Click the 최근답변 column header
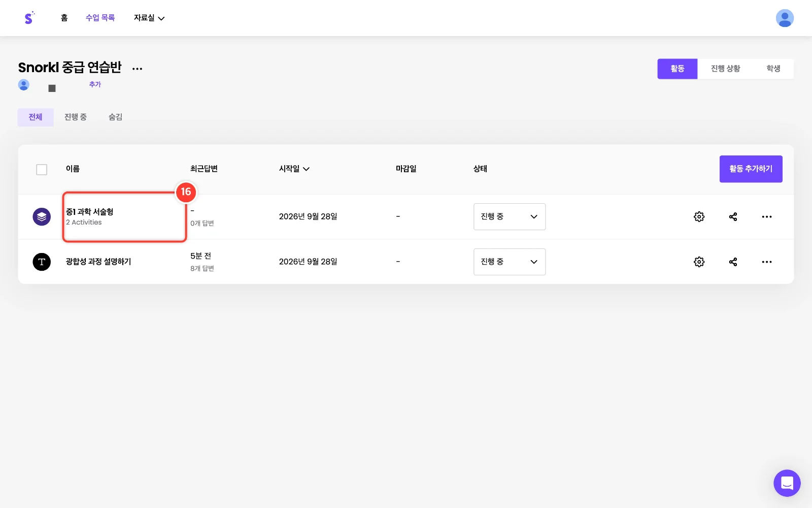The height and width of the screenshot is (508, 812). point(204,169)
